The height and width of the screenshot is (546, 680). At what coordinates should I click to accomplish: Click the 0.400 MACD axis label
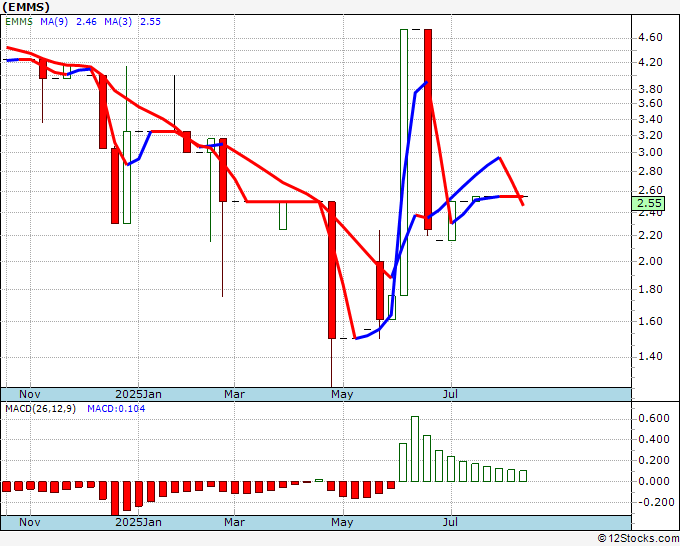click(654, 439)
